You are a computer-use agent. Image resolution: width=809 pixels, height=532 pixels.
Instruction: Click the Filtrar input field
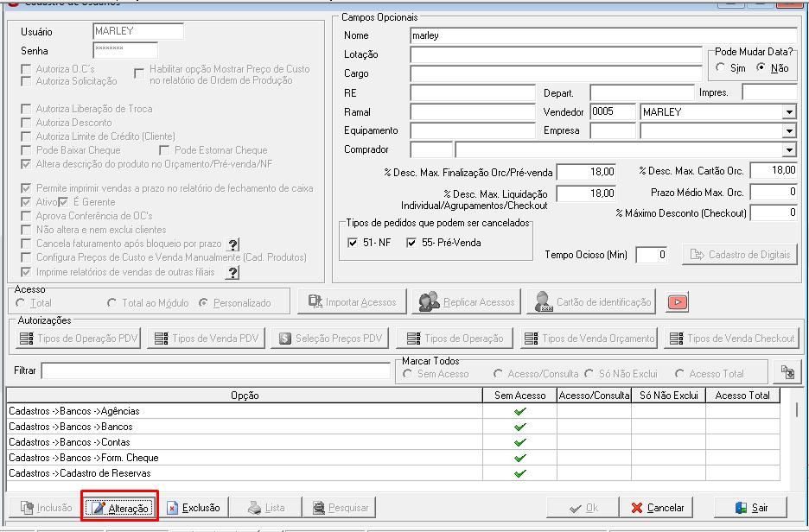click(x=216, y=370)
